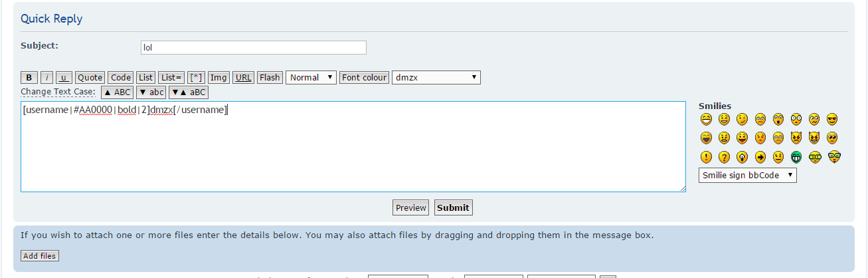Open the Normal font size dropdown
This screenshot has height=278, width=868.
coord(311,78)
